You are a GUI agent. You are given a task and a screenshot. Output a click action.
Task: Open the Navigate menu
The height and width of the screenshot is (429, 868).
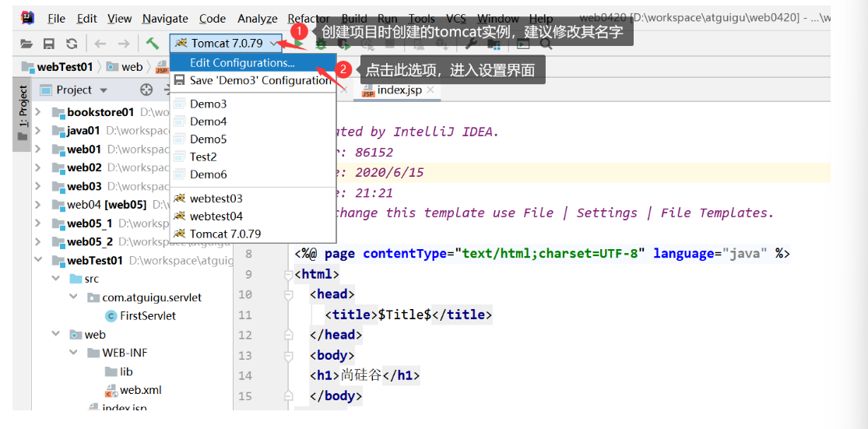(165, 18)
